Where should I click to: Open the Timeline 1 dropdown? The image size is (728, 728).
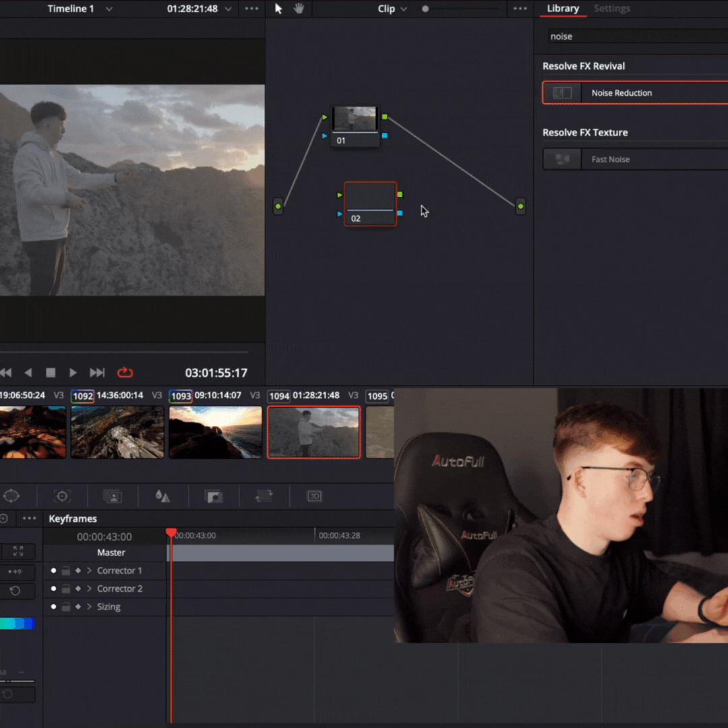(109, 9)
